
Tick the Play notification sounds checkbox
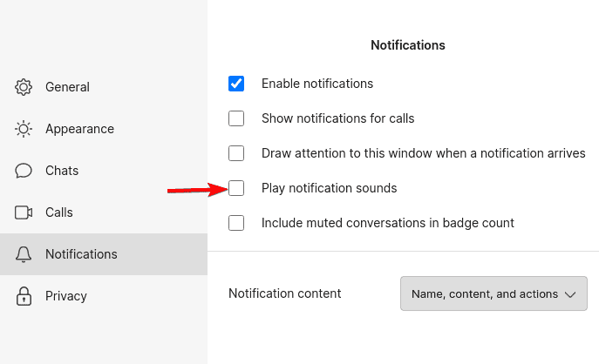236,188
